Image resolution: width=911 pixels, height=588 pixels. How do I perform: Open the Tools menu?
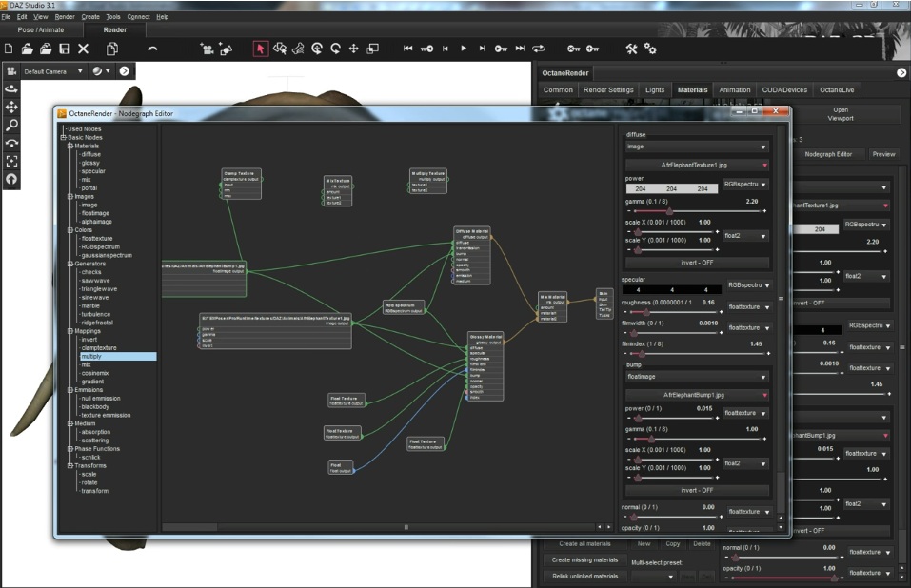tap(113, 17)
